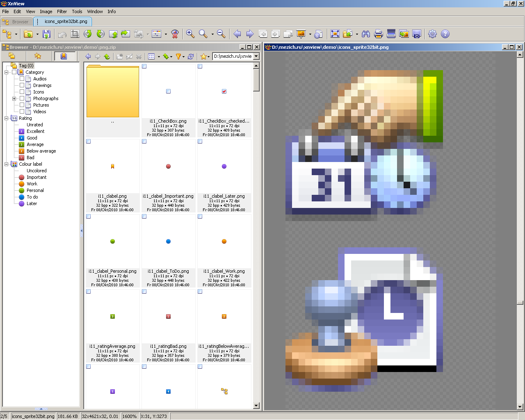Tick the Icons category checkbox
The image size is (525, 420).
tap(22, 92)
